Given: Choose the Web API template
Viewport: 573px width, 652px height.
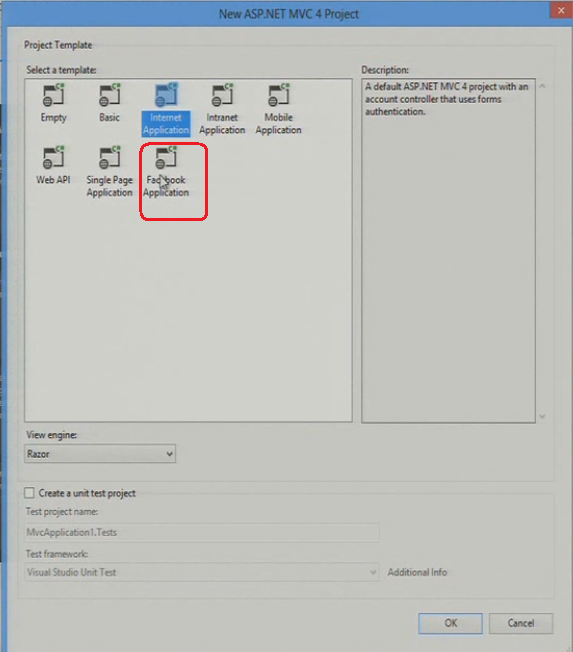Looking at the screenshot, I should coord(53,165).
